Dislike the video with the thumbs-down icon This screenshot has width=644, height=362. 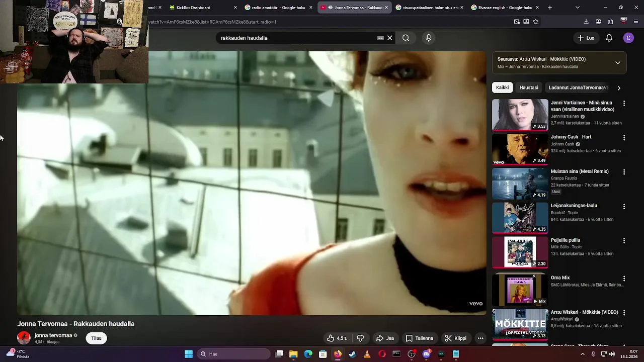(360, 338)
